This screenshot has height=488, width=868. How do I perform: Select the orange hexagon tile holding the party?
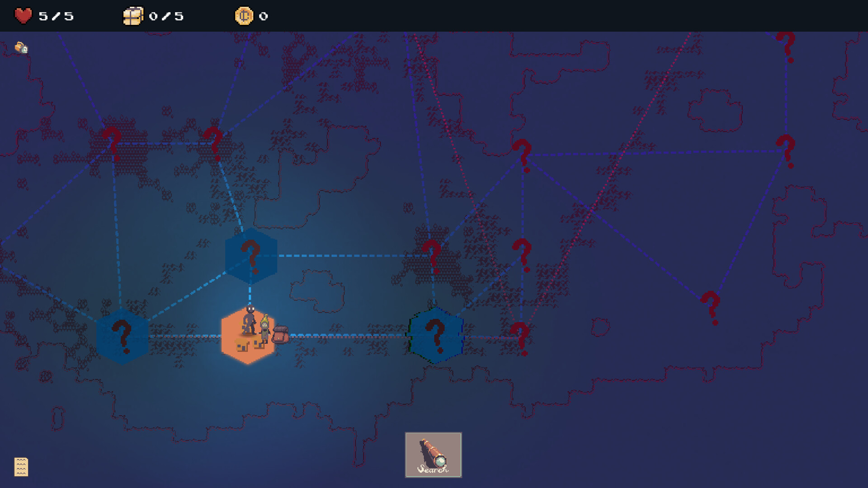pos(247,336)
